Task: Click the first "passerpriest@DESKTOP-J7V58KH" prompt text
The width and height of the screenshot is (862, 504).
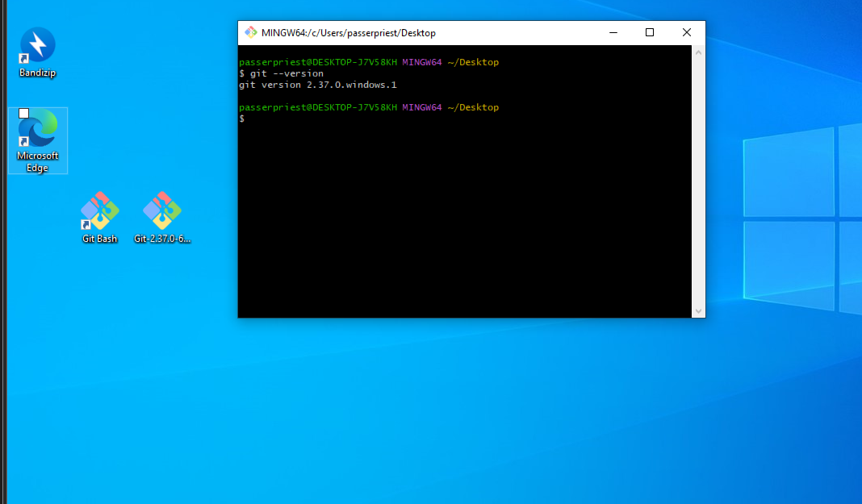Action: (317, 62)
